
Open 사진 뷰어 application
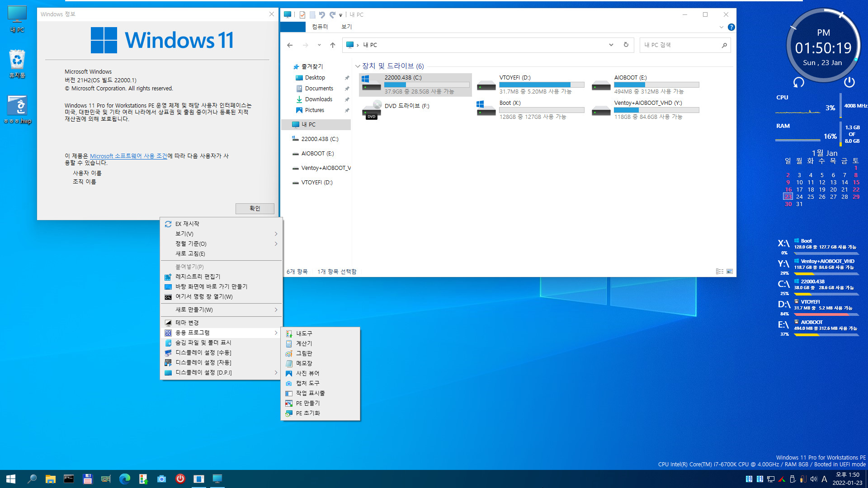point(307,373)
